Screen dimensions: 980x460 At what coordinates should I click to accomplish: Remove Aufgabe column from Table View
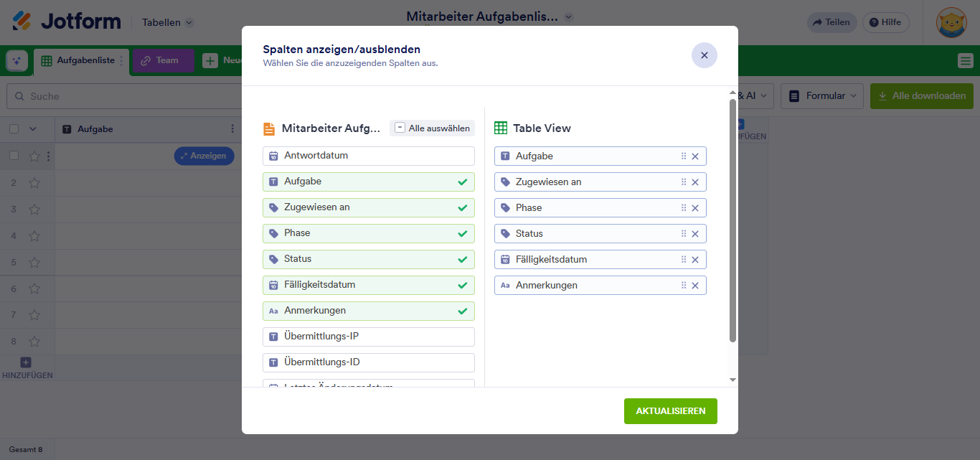(694, 156)
